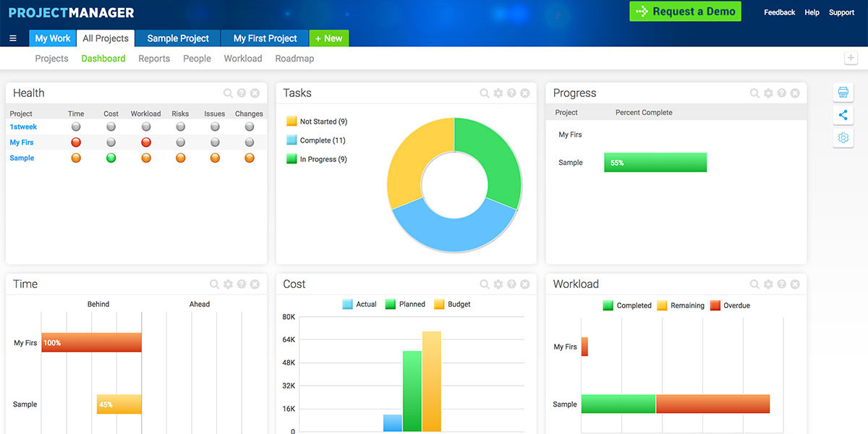The height and width of the screenshot is (434, 868).
Task: Print the dashboard using the printer icon
Action: pyautogui.click(x=843, y=92)
